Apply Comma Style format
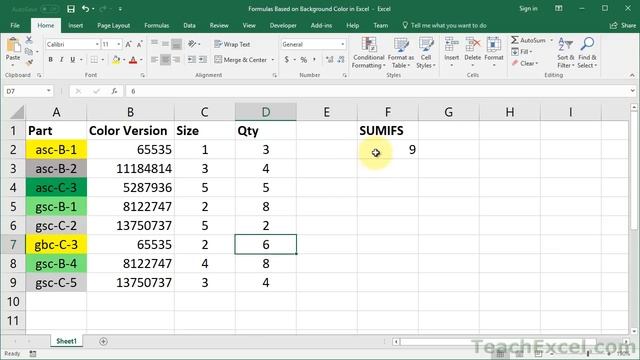The height and width of the screenshot is (360, 640). coord(314,60)
